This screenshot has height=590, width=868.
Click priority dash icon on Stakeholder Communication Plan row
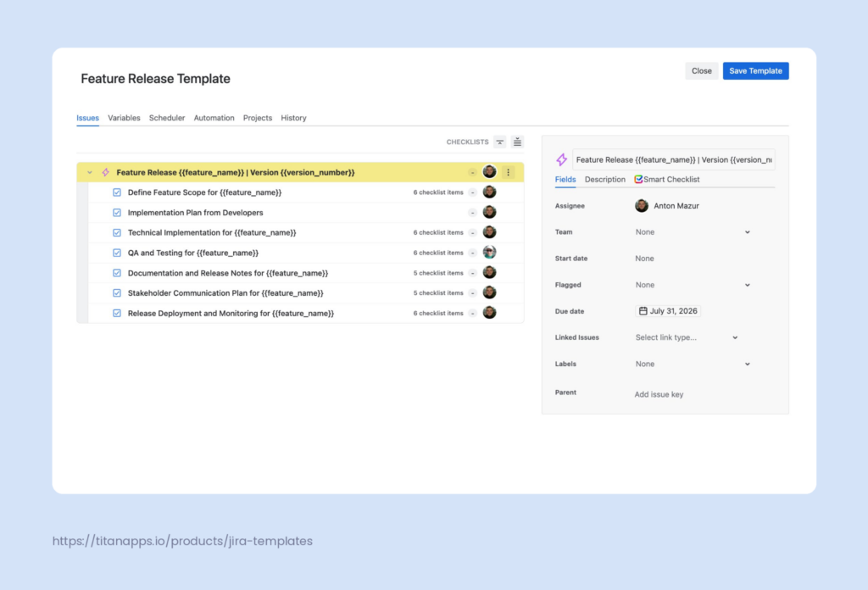point(473,293)
